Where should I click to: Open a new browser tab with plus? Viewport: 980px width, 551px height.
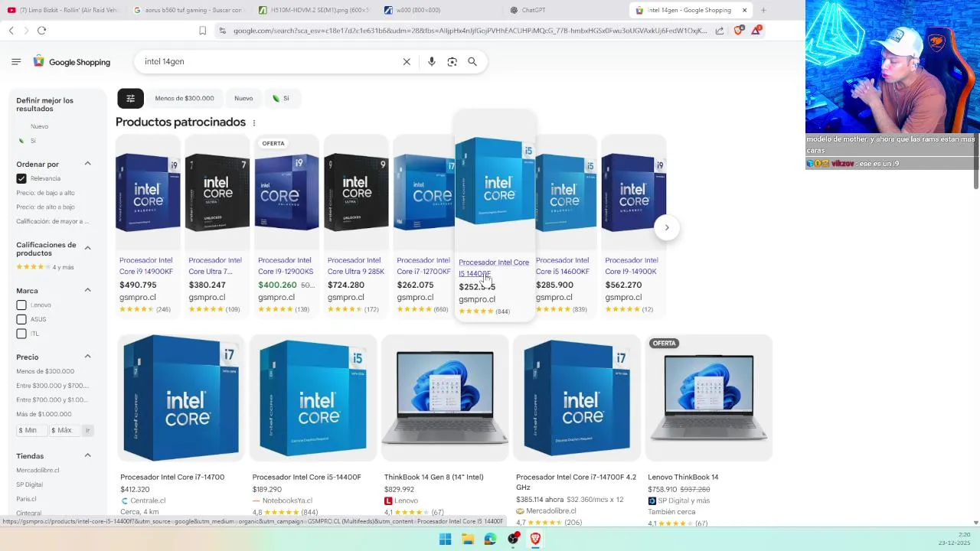(x=763, y=10)
